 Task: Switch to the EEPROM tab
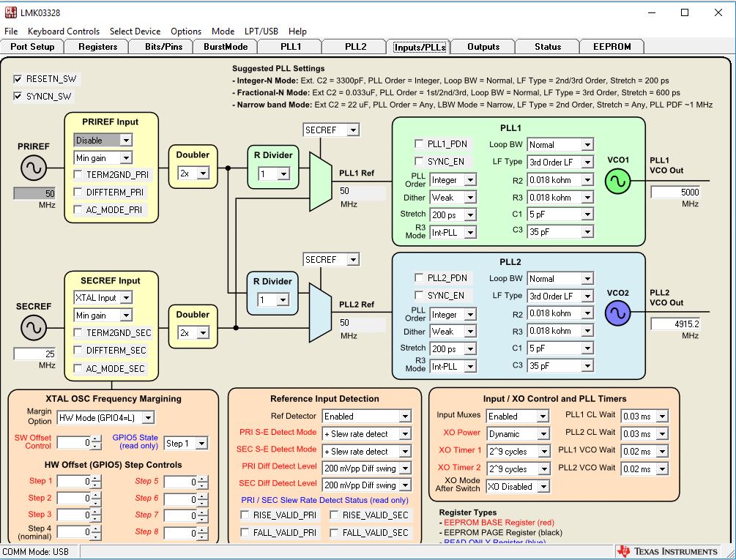tap(612, 46)
